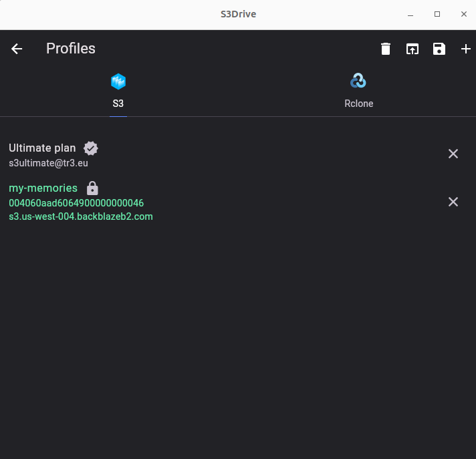This screenshot has width=476, height=459.
Task: Click the backblazeb2.com endpoint text
Action: pos(81,216)
